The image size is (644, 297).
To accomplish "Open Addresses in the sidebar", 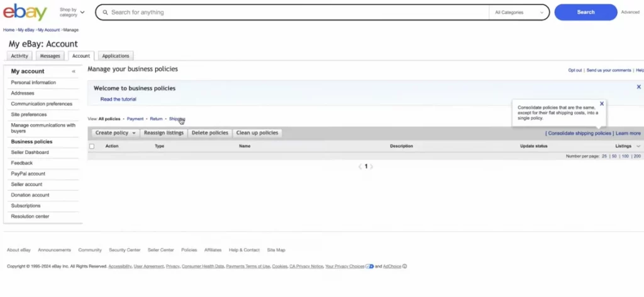I will coord(23,93).
